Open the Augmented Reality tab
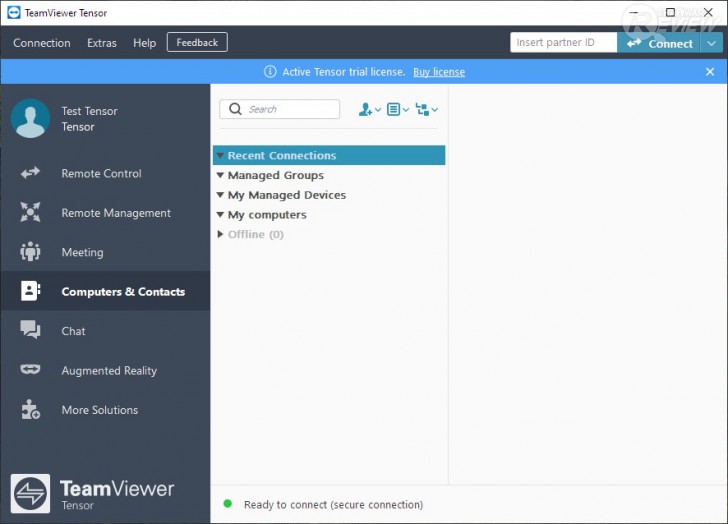Viewport: 728px width, 524px height. pos(105,370)
